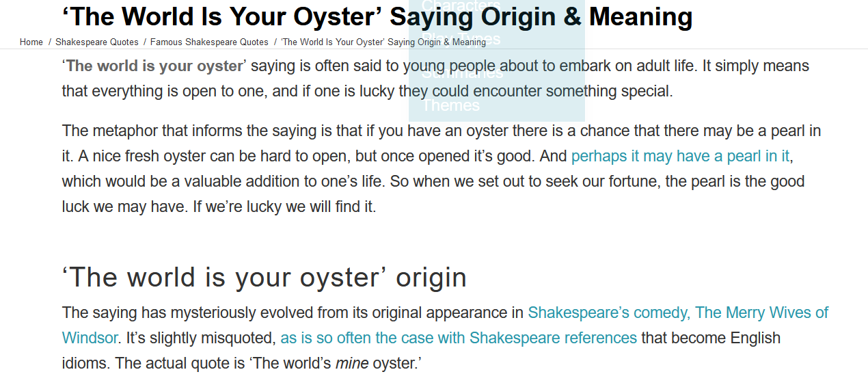Click the main page title heading

377,16
